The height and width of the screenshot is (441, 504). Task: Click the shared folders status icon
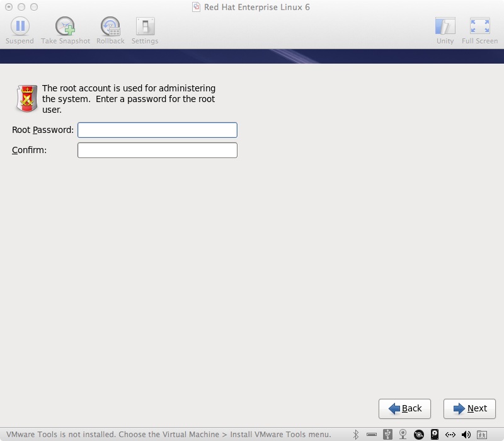click(481, 435)
